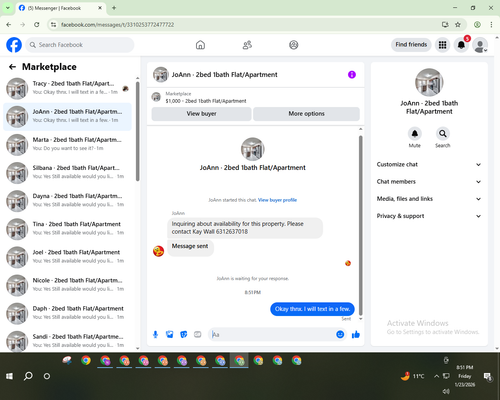Record a voice clip with microphone icon

[155, 334]
